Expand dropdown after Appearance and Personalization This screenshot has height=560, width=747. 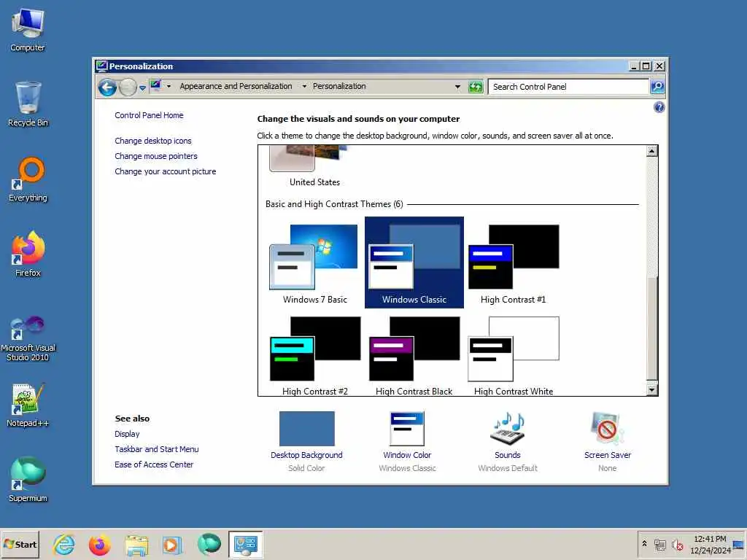click(x=304, y=86)
